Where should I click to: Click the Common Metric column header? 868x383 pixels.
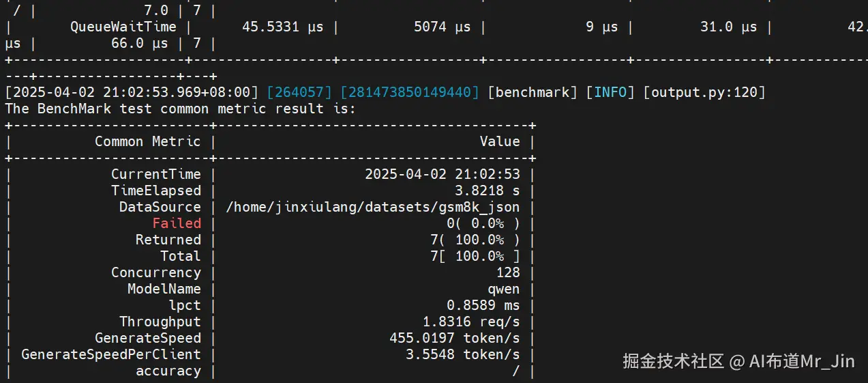click(x=148, y=141)
